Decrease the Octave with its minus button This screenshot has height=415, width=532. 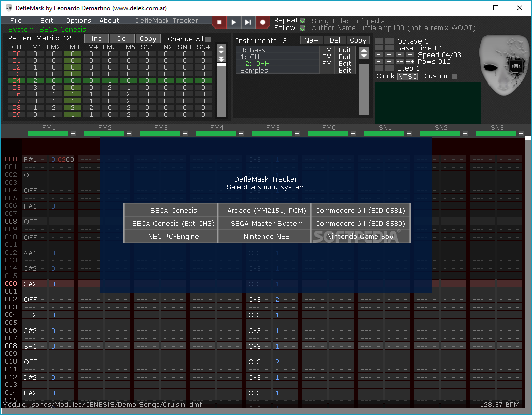[x=379, y=41]
